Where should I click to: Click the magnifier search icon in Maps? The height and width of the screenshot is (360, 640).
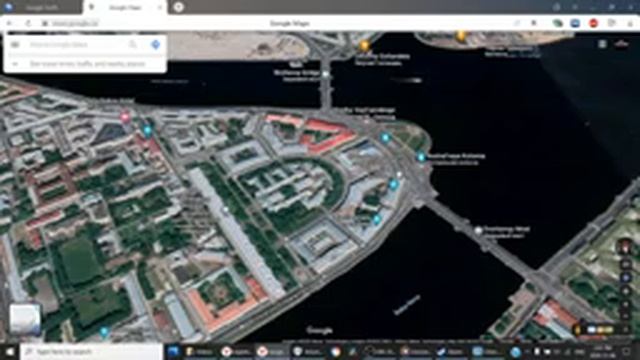click(x=133, y=44)
